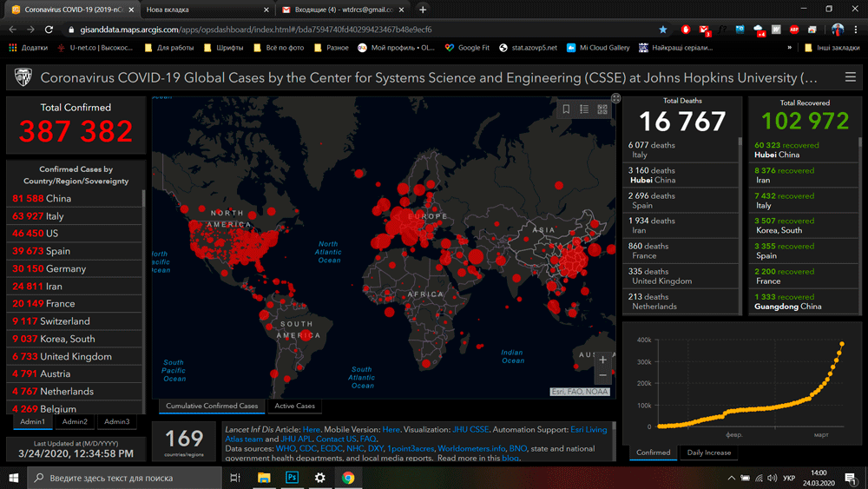Click the bookmark star in address bar
868x489 pixels.
click(663, 30)
